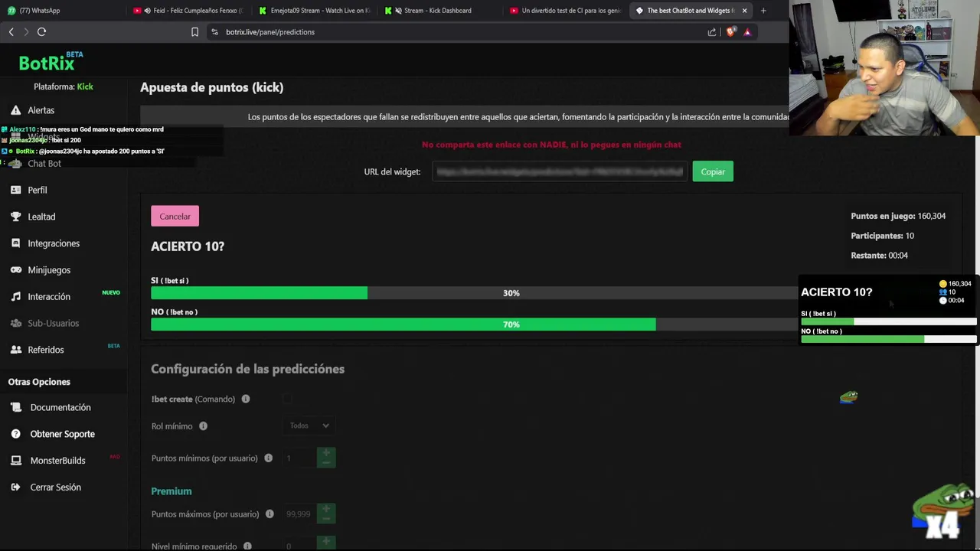Show info for Puntos mínimos
The height and width of the screenshot is (551, 980).
[268, 458]
